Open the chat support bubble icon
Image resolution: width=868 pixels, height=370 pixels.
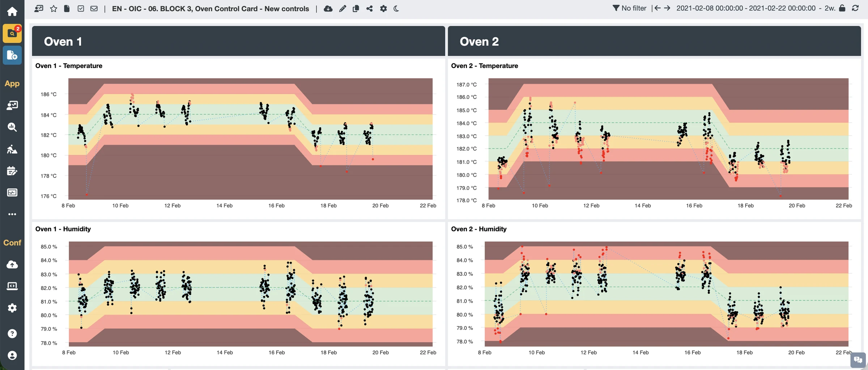[858, 360]
